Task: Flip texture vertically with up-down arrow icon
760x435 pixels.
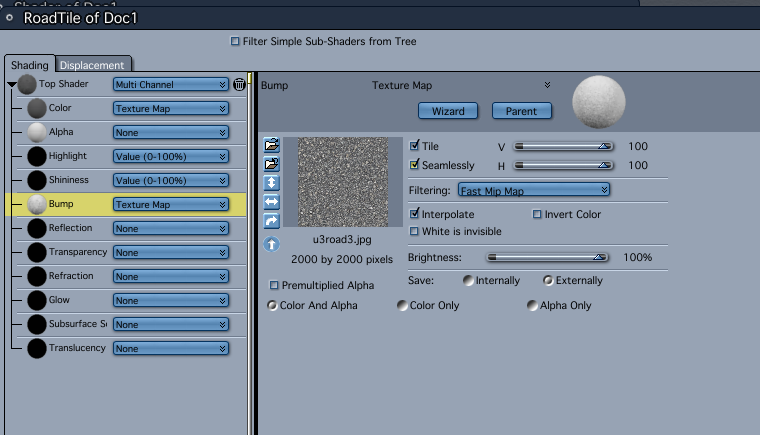Action: pos(271,183)
